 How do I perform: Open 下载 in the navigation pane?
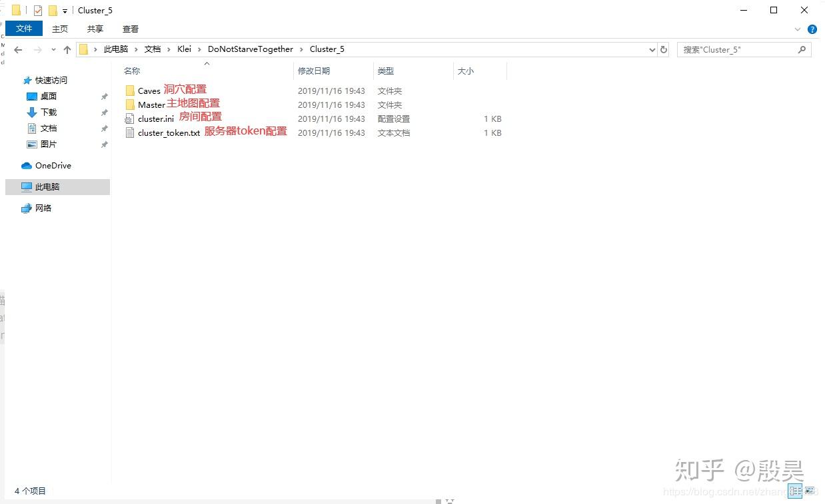49,112
